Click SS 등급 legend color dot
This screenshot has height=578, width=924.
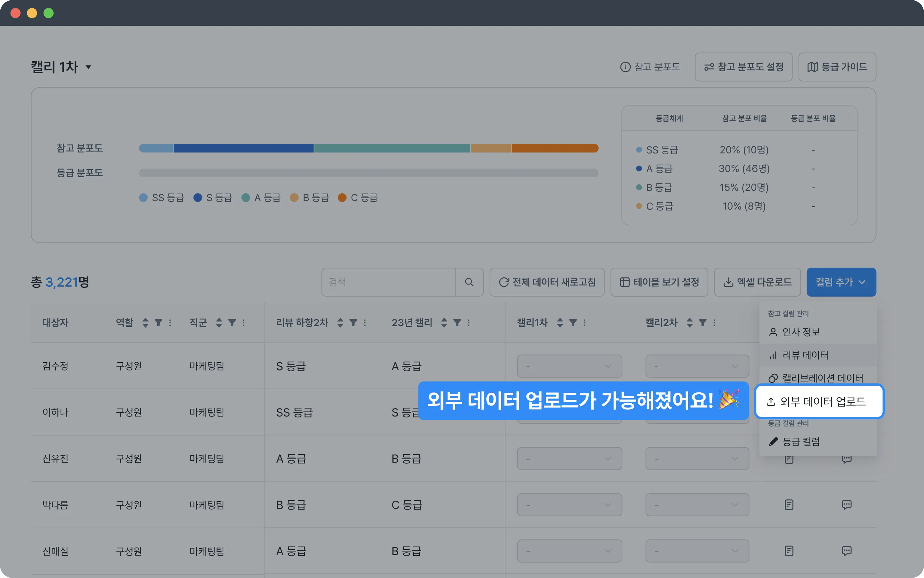[143, 197]
